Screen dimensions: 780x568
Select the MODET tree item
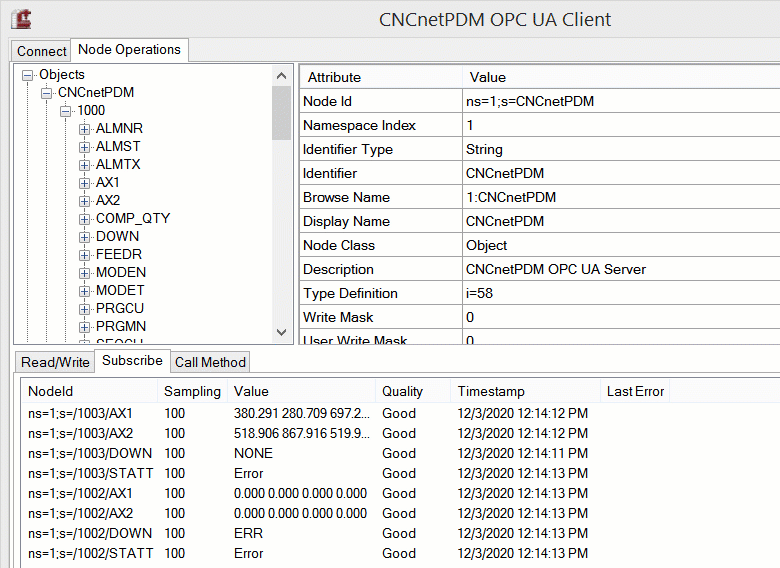tap(120, 291)
